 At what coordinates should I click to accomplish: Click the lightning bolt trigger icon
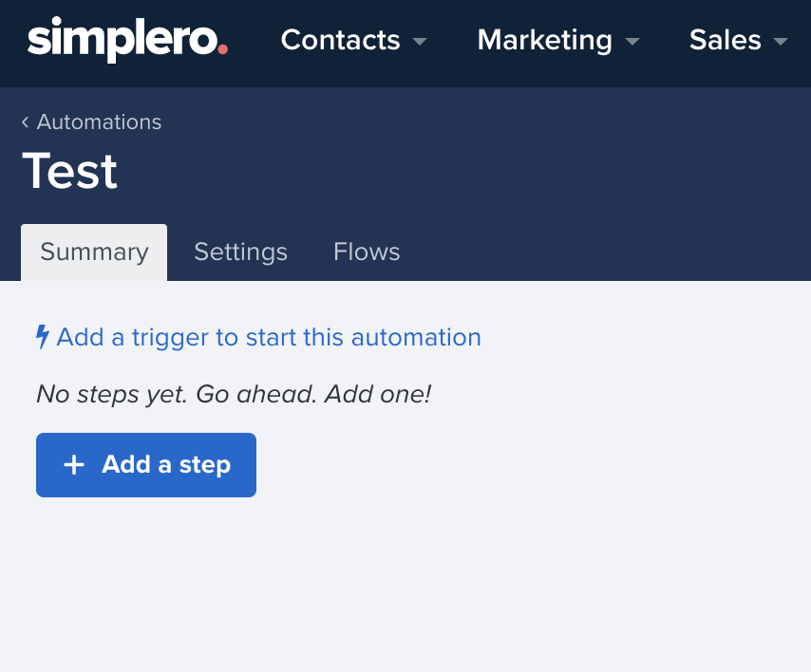43,337
